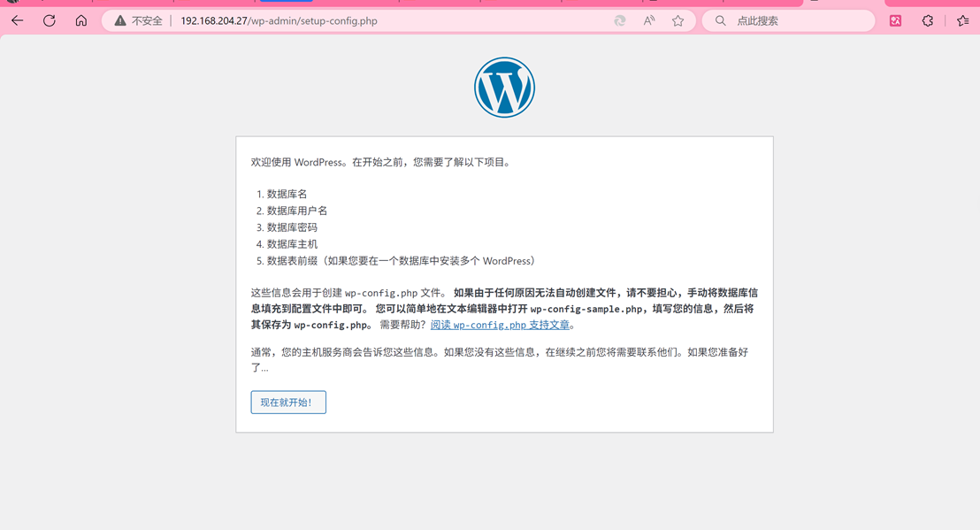
Task: Click the magnifier icon in the search box
Action: pyautogui.click(x=720, y=20)
